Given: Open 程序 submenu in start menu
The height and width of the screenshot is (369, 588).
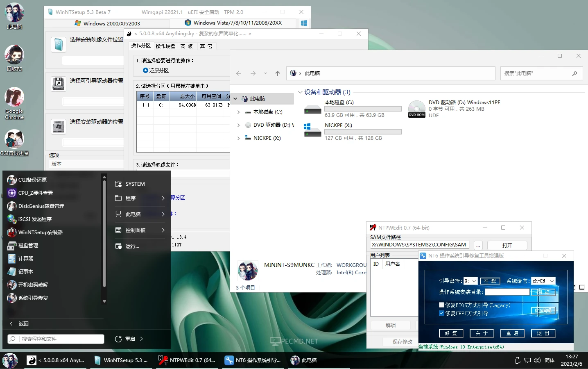Looking at the screenshot, I should (x=139, y=198).
